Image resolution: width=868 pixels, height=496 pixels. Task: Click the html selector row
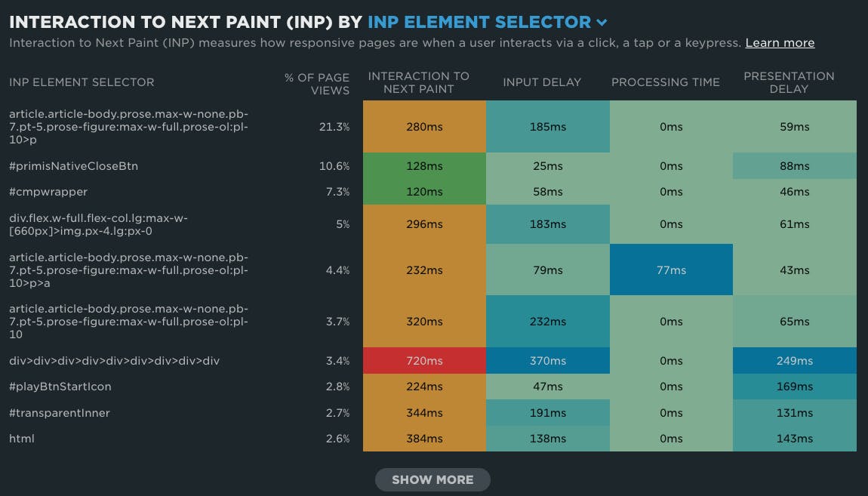coord(22,439)
